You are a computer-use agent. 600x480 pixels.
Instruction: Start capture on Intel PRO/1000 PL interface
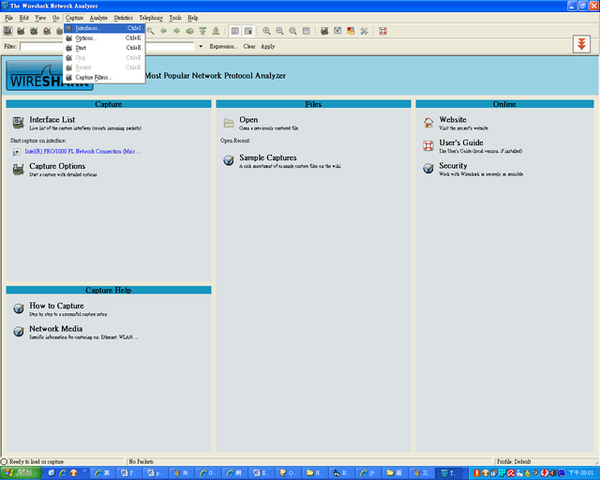coord(82,152)
